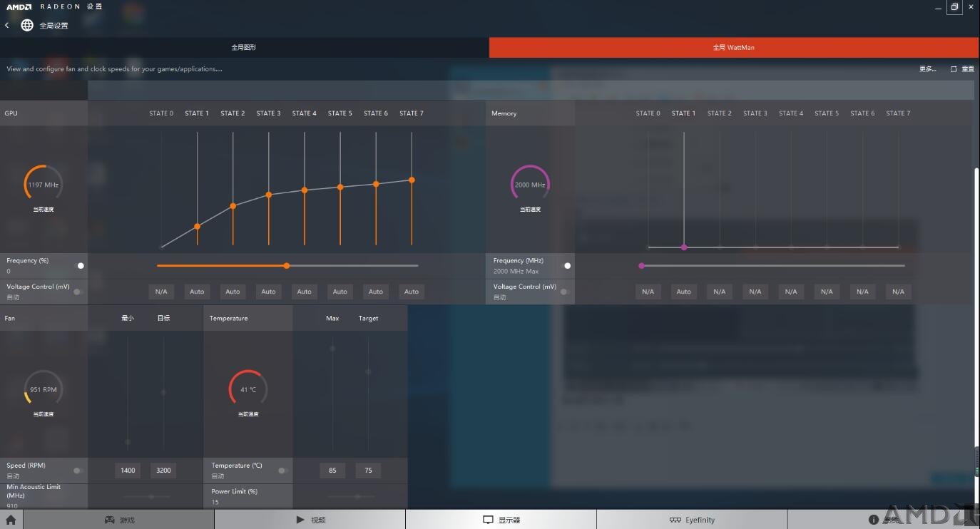Select the GPU State 3 curve point

point(269,194)
